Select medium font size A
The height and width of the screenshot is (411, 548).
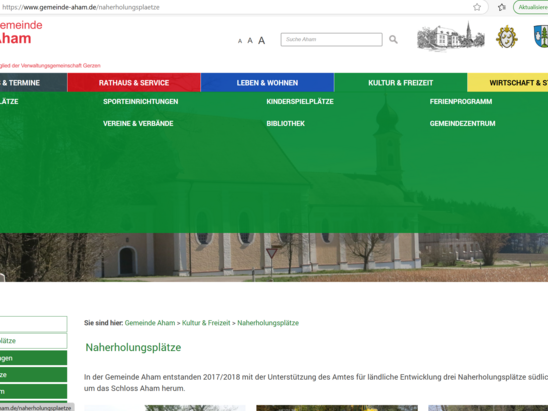(x=250, y=41)
